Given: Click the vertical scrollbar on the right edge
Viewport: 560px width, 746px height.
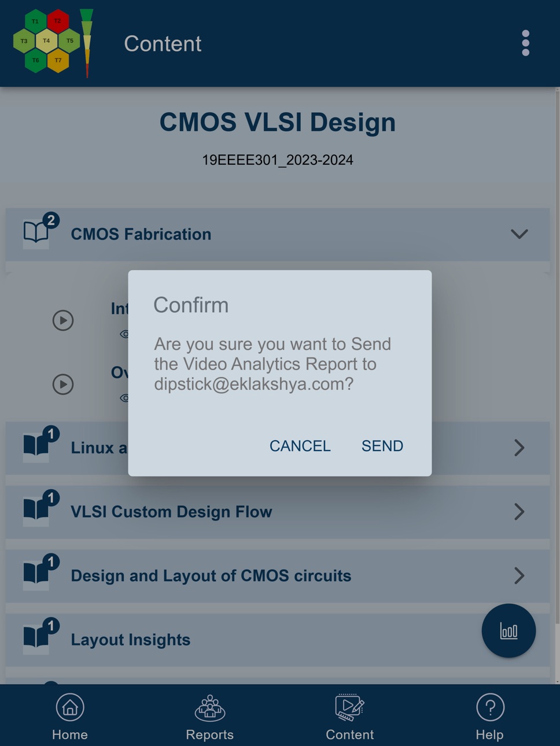Looking at the screenshot, I should click(x=557, y=385).
